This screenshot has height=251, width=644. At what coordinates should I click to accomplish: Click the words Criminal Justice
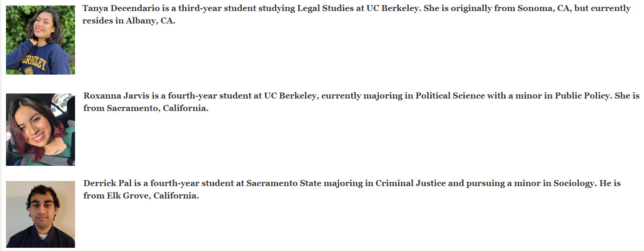point(411,183)
